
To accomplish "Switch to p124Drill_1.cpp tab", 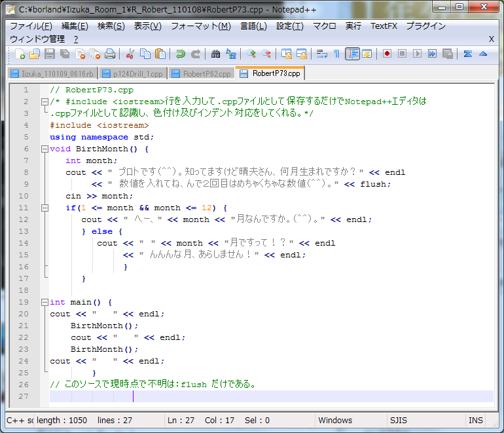I will [x=133, y=73].
